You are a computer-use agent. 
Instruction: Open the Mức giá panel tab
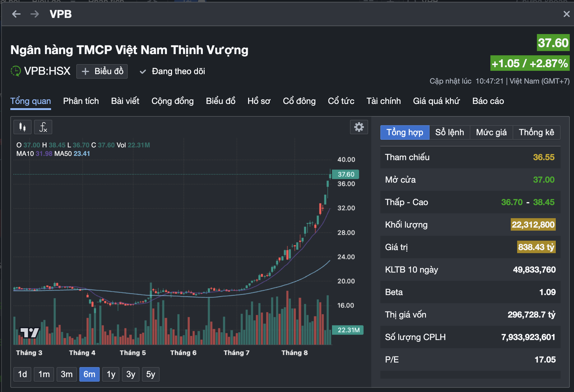click(491, 132)
